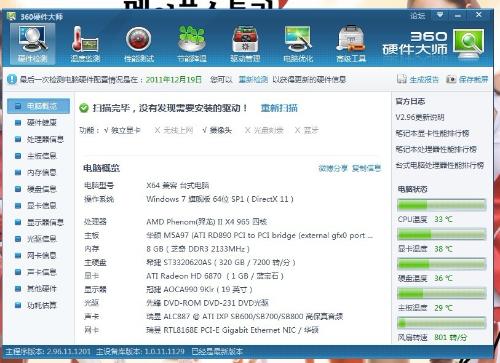Open the title bar dropdown menu arrow
This screenshot has width=500, height=363.
440,15
